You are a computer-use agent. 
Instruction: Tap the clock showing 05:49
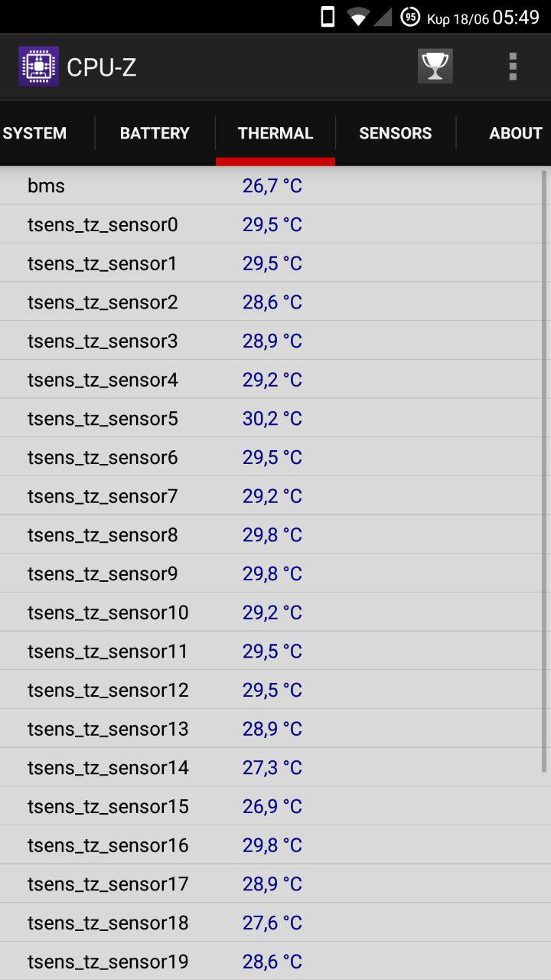[x=516, y=18]
